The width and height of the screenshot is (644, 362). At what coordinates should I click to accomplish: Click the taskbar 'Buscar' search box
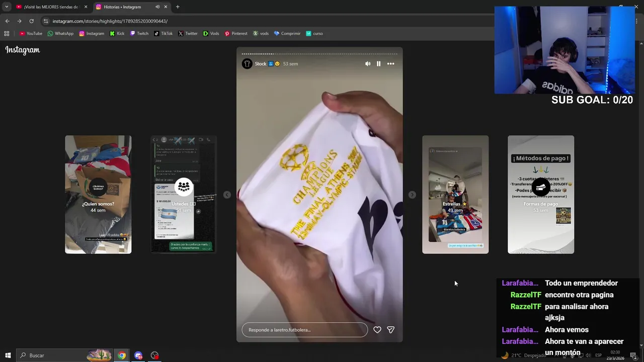click(x=65, y=355)
